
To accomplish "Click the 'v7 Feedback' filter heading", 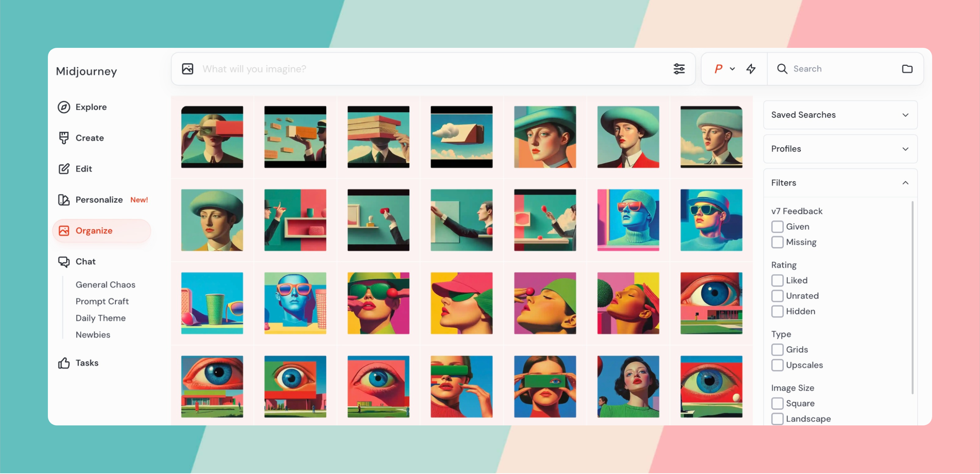I will (x=797, y=211).
